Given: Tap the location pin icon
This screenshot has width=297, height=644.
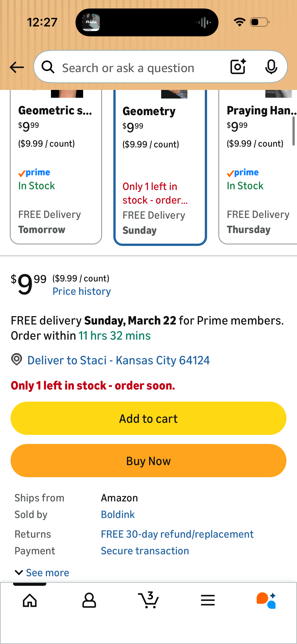Looking at the screenshot, I should coord(17,359).
